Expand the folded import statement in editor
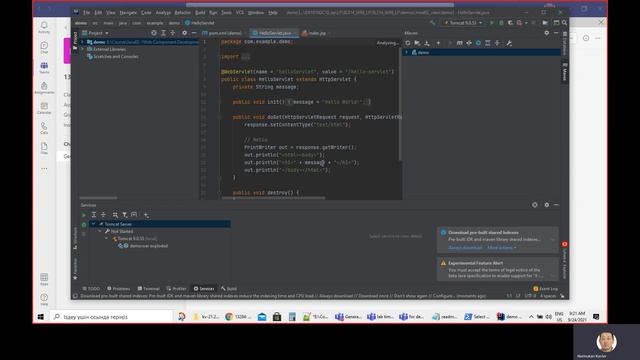This screenshot has height=360, width=640. [x=245, y=57]
